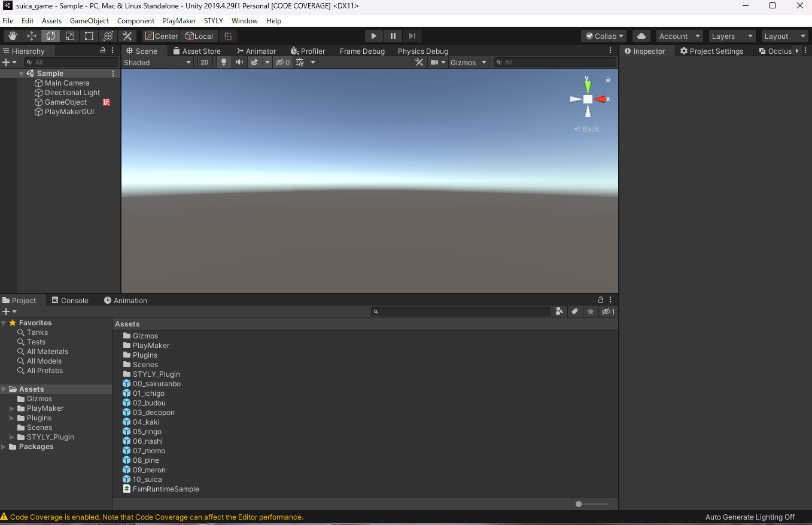Lock the Project panel
Viewport: 812px width, 525px height.
(601, 300)
